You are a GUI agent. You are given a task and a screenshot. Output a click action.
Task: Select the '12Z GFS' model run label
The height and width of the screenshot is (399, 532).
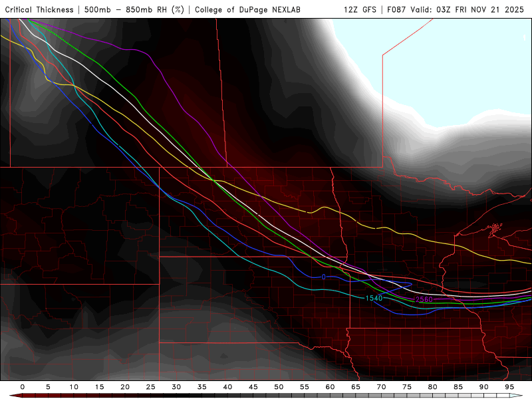pyautogui.click(x=360, y=9)
